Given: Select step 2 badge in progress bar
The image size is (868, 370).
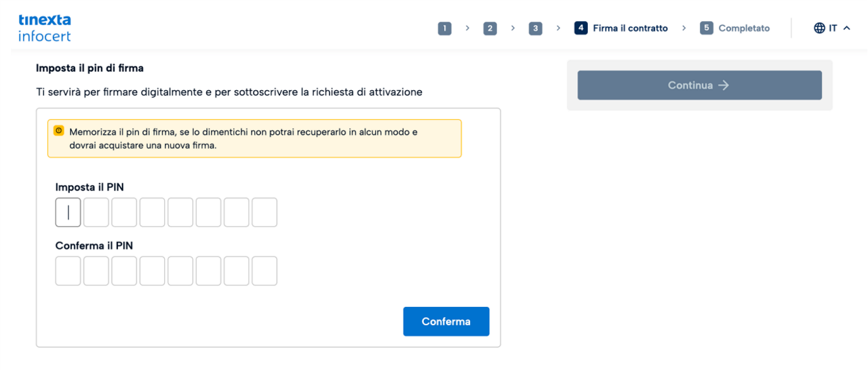Looking at the screenshot, I should point(490,28).
